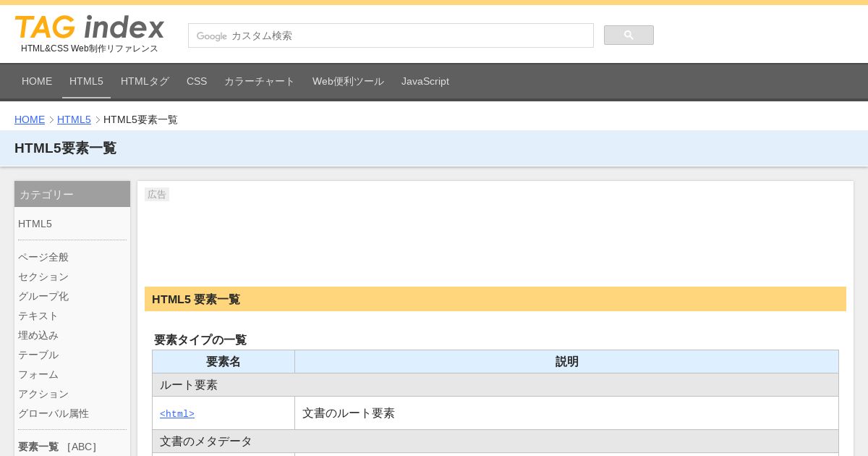
Task: Go to the CSS navigation item
Action: 197,81
